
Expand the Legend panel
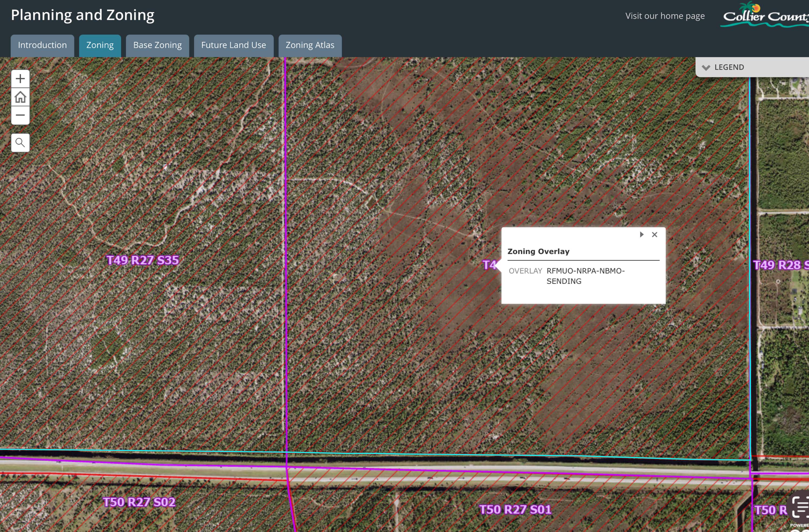[x=729, y=67]
